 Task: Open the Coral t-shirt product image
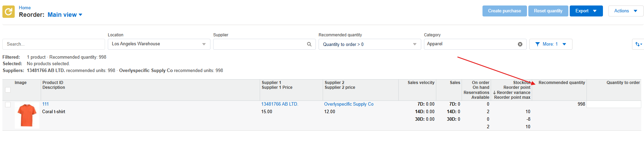27,115
